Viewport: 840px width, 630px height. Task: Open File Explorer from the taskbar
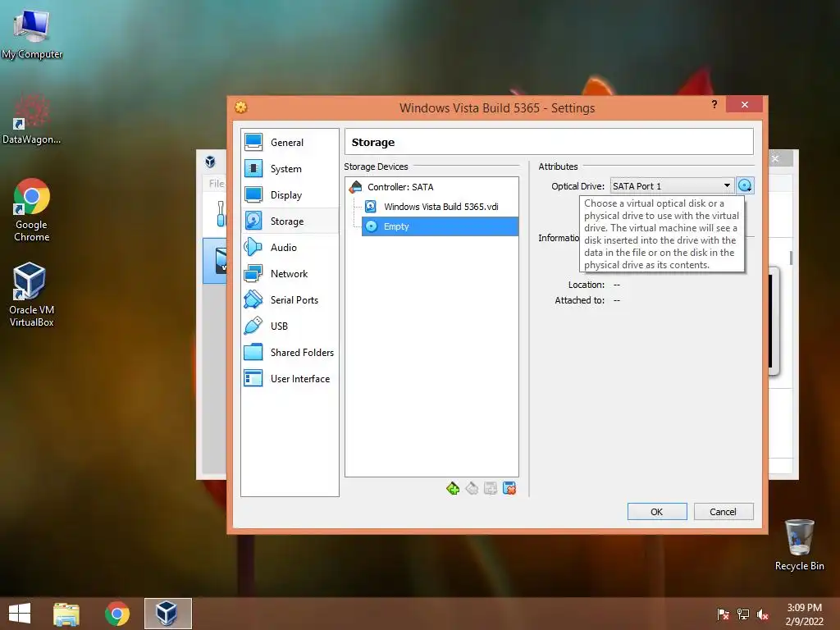(66, 614)
